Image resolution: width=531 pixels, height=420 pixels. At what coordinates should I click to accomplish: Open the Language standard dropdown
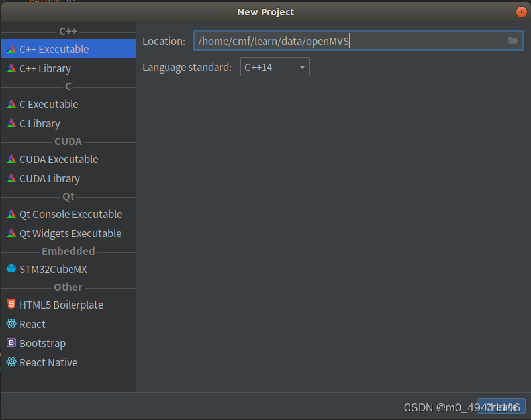[275, 66]
